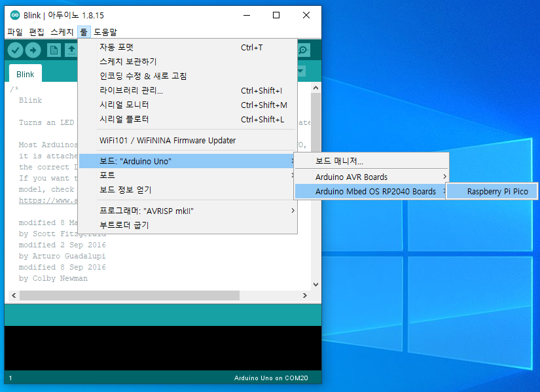Select 보드 정보 얻기
The height and width of the screenshot is (392, 540).
(x=187, y=190)
